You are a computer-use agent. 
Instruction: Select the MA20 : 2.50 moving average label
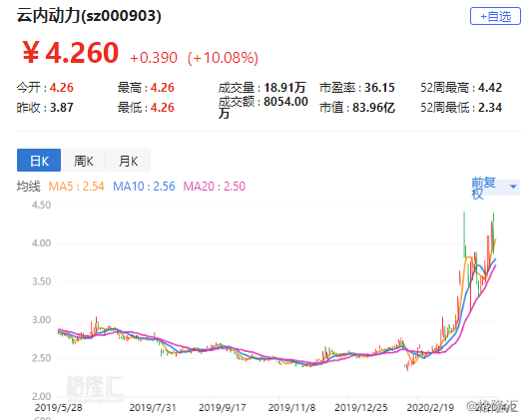[x=215, y=187]
